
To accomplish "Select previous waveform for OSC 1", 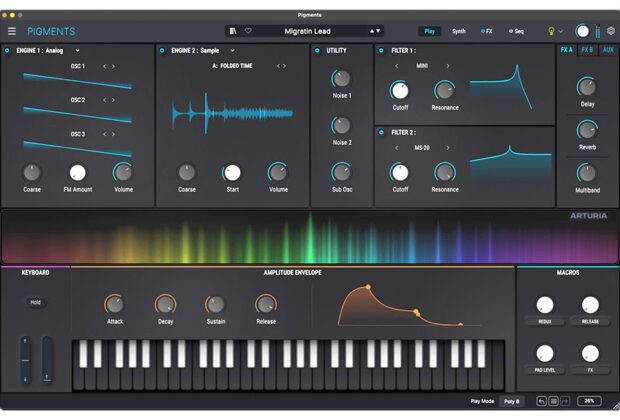I will pyautogui.click(x=104, y=66).
